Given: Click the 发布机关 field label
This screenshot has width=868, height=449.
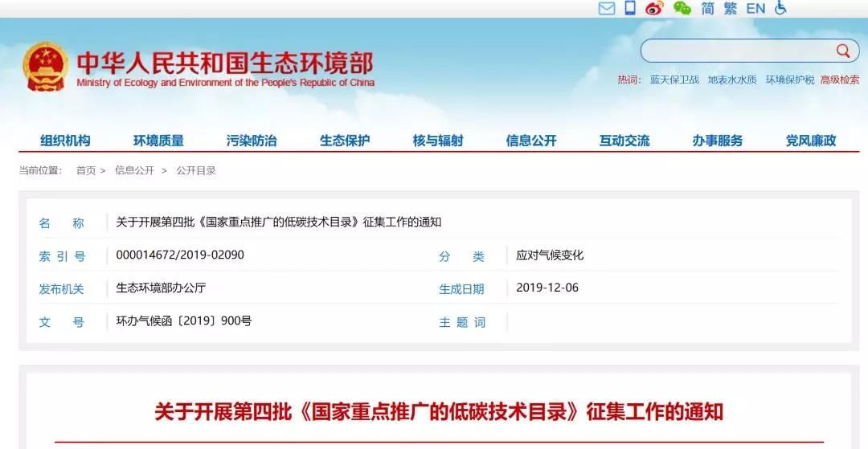Looking at the screenshot, I should point(61,289).
